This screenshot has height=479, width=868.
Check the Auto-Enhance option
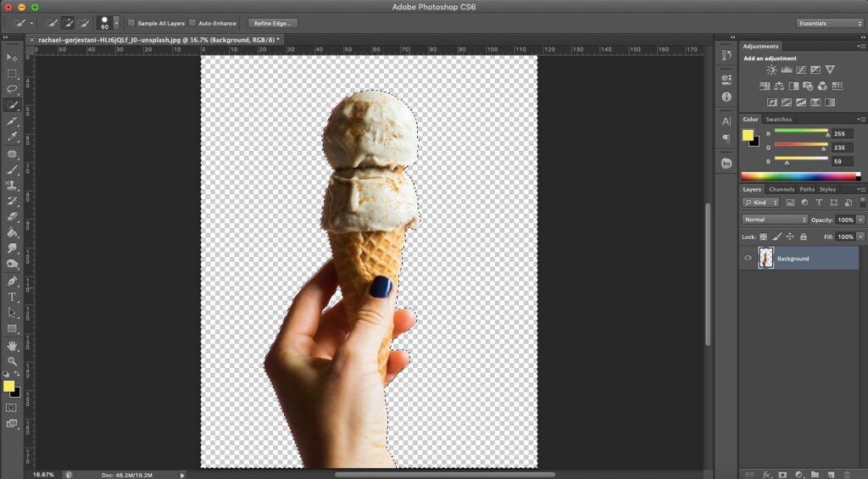pyautogui.click(x=192, y=23)
